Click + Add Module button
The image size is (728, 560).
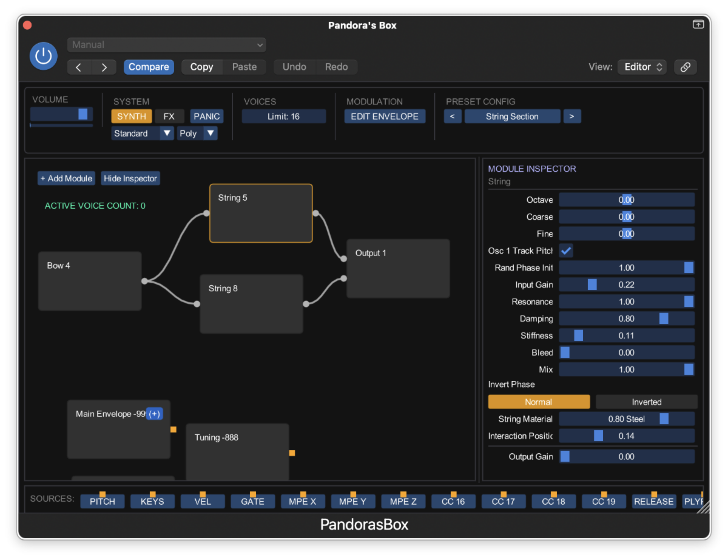pos(67,178)
